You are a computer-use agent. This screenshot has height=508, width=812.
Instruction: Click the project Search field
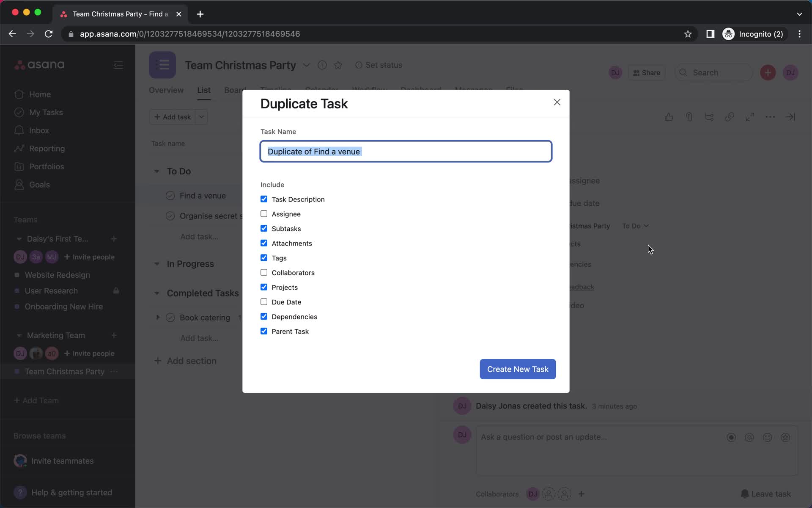(714, 73)
